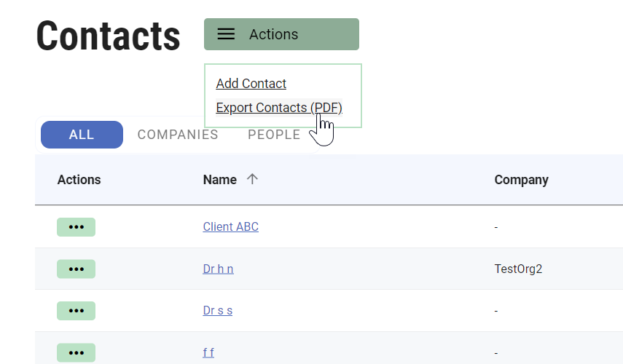Click the Company column header

521,180
